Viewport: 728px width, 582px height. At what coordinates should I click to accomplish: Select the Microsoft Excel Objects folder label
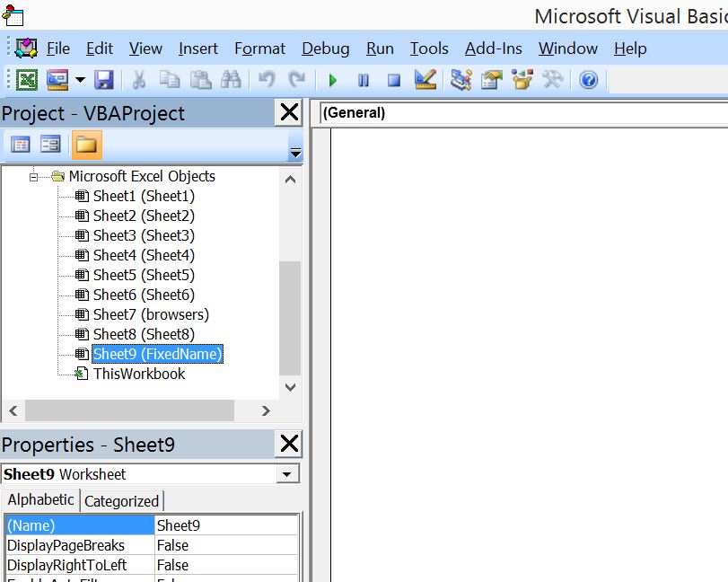(x=142, y=176)
